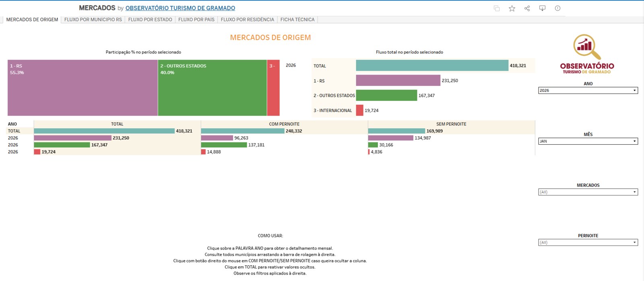The height and width of the screenshot is (281, 644).
Task: Click the TOTAL column header in table
Action: click(x=117, y=124)
